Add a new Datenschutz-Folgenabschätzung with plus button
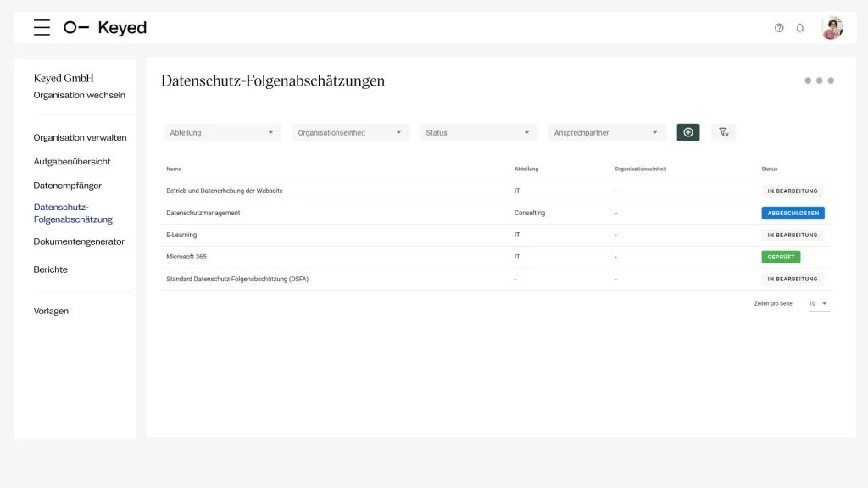This screenshot has width=868, height=488. tap(688, 132)
